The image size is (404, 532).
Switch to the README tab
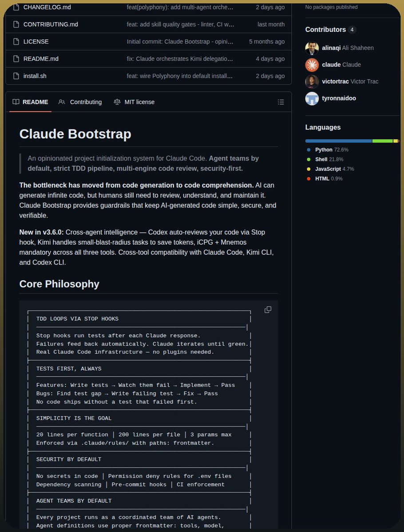click(x=30, y=102)
